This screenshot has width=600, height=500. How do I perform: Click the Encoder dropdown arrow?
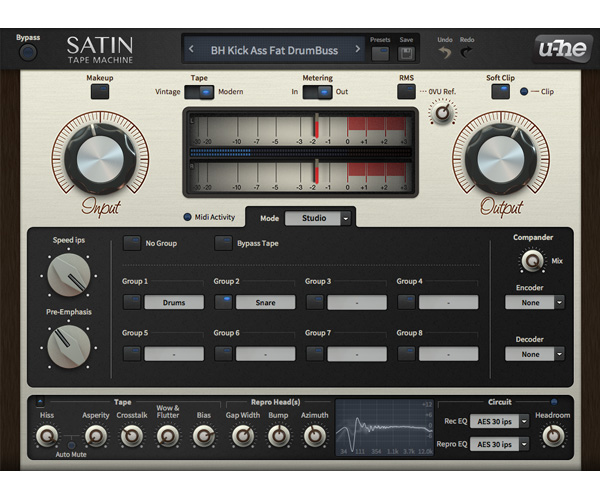pos(559,303)
